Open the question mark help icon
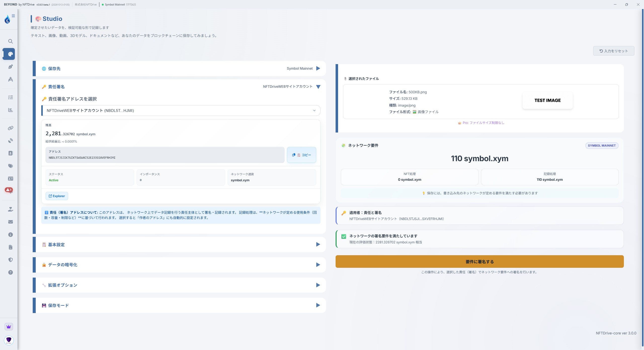This screenshot has width=644, height=350. (x=10, y=272)
